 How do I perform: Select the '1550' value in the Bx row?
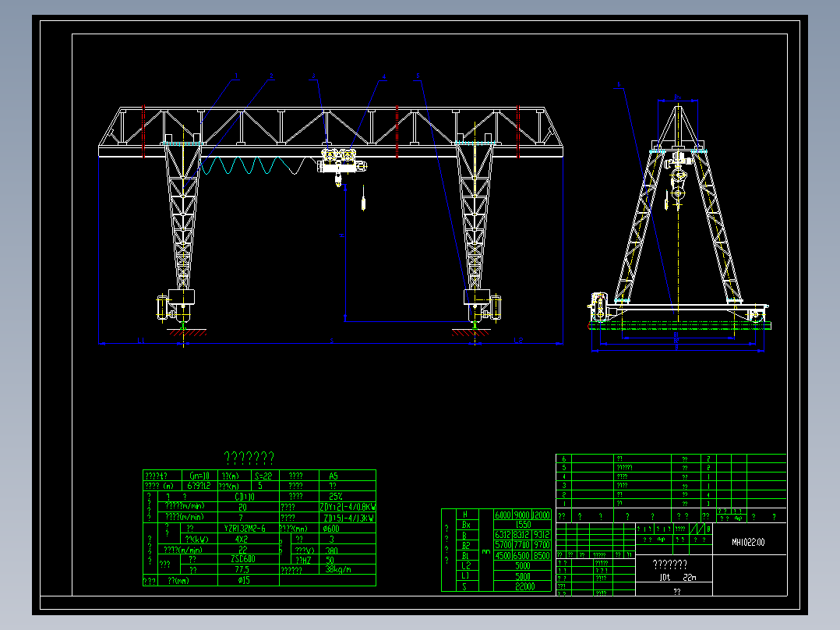(523, 525)
